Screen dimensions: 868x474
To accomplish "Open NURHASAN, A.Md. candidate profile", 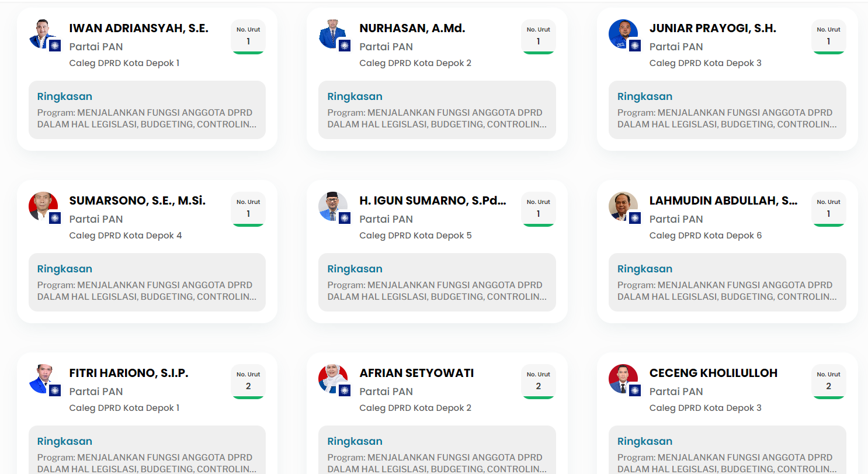I will 412,28.
